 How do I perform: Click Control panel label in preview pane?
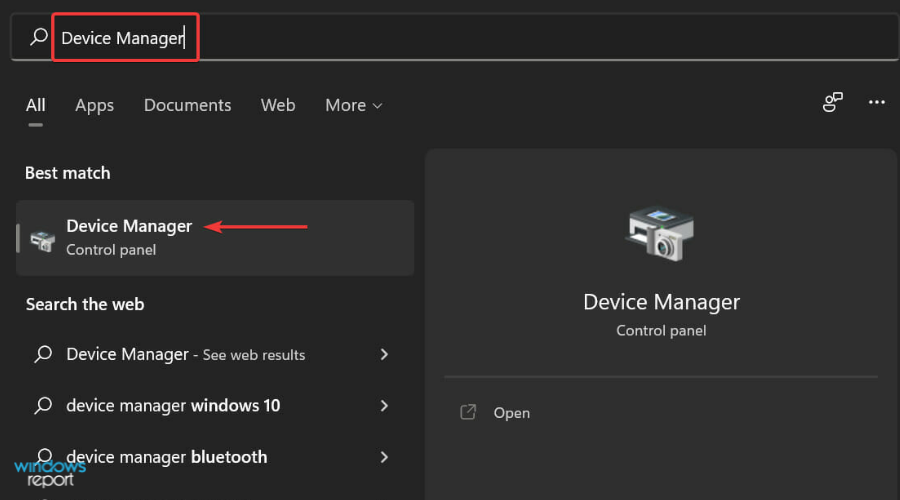(661, 331)
